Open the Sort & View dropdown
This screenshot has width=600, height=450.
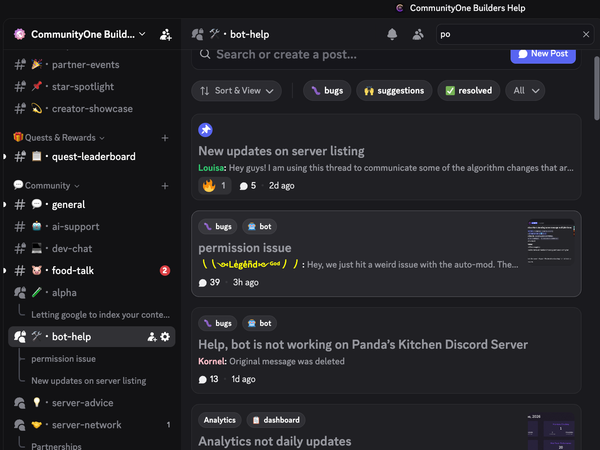236,91
